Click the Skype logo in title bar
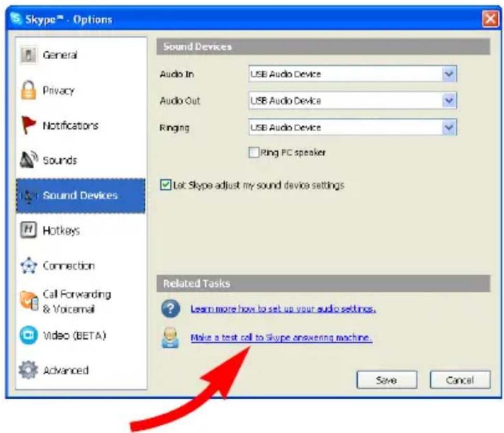The width and height of the screenshot is (504, 433). (16, 19)
